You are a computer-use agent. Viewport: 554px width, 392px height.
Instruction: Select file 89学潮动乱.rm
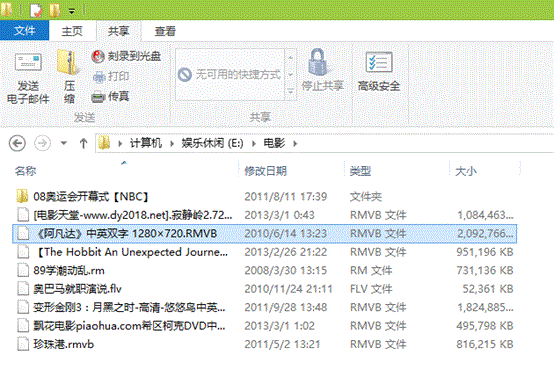click(69, 270)
